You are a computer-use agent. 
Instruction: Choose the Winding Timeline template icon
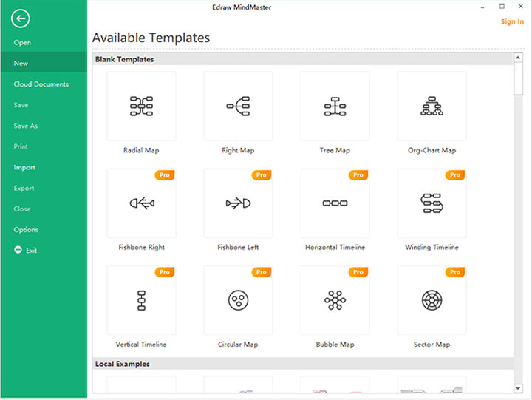[x=432, y=203]
